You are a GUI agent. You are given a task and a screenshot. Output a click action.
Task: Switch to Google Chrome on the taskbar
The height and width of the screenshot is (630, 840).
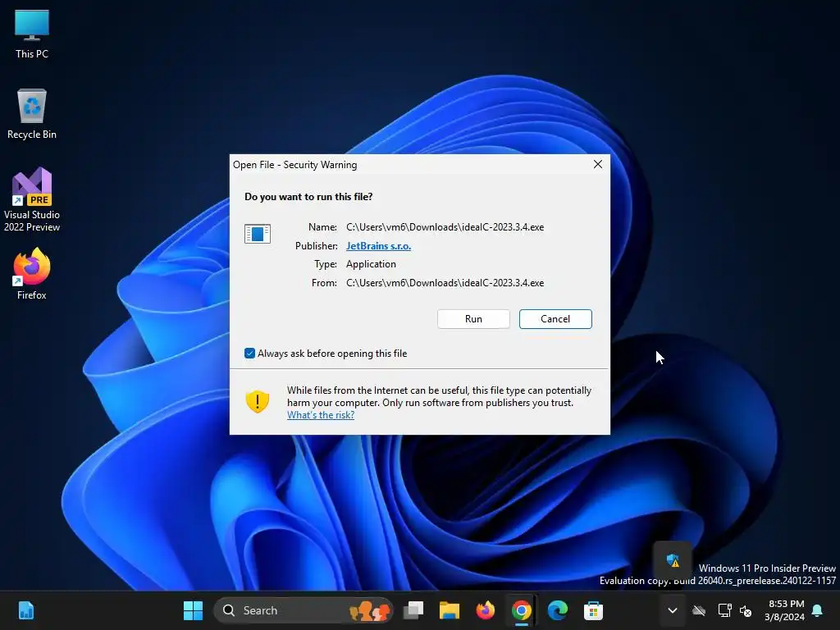tap(521, 610)
